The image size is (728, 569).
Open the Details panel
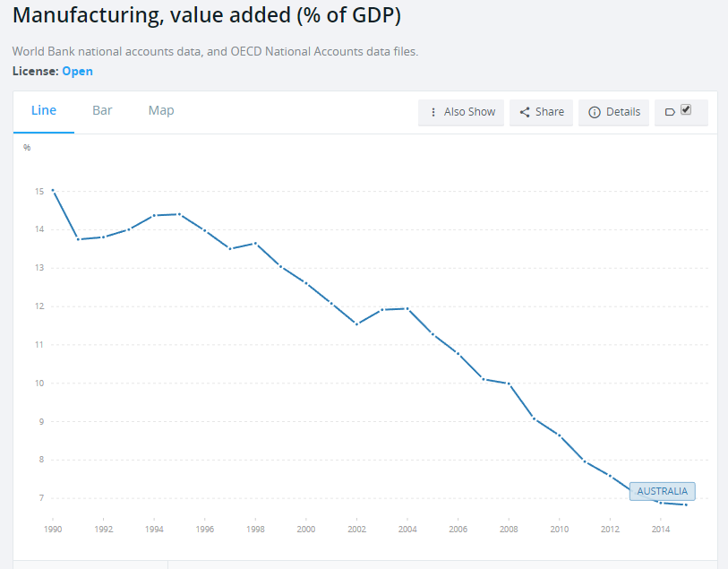pos(613,112)
